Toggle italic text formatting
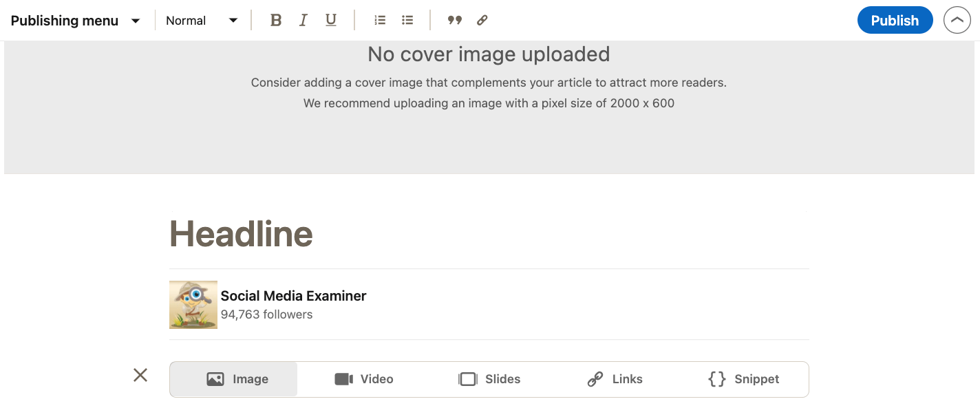 [x=303, y=21]
